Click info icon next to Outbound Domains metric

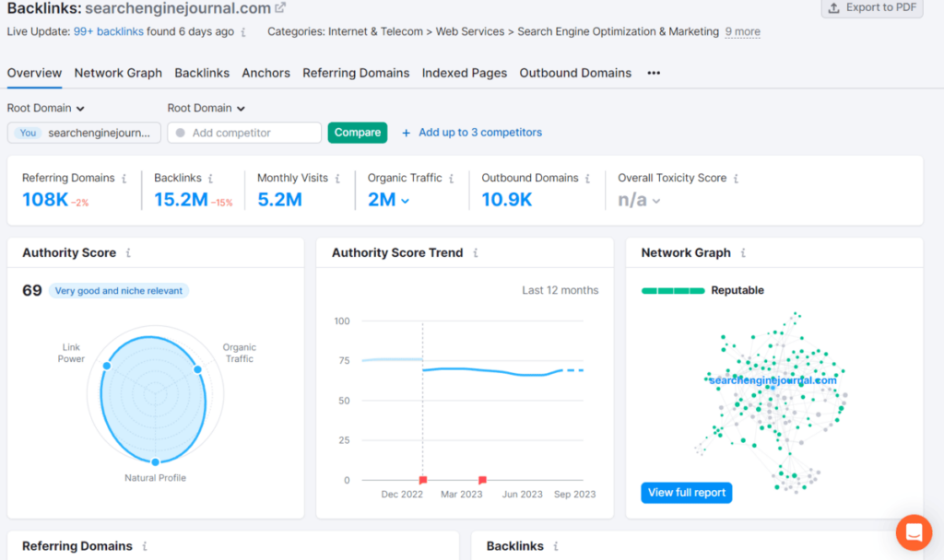click(x=587, y=179)
